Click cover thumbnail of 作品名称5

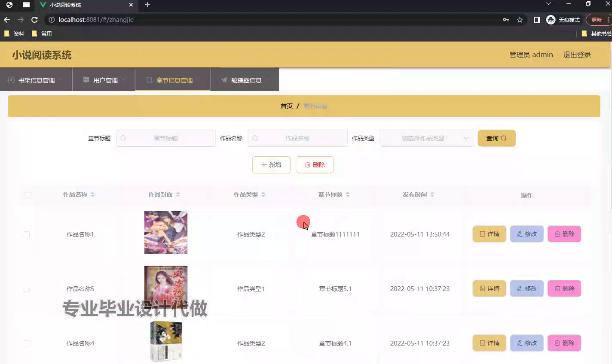click(x=166, y=287)
